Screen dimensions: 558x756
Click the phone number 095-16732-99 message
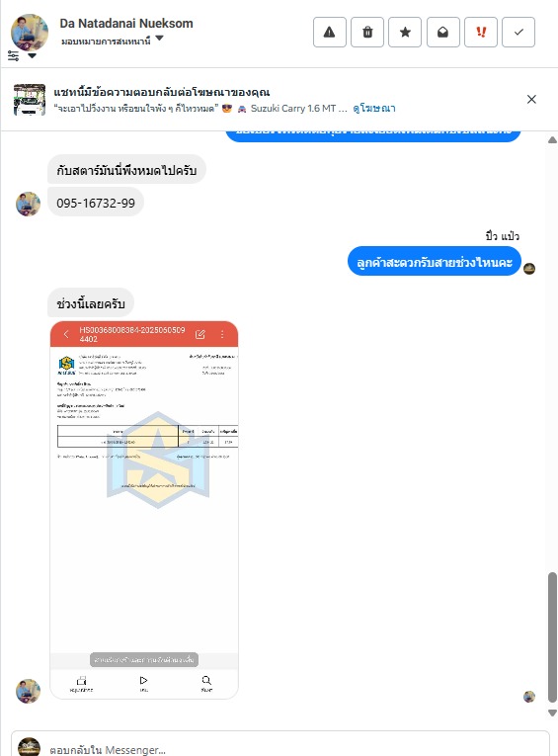pos(96,203)
